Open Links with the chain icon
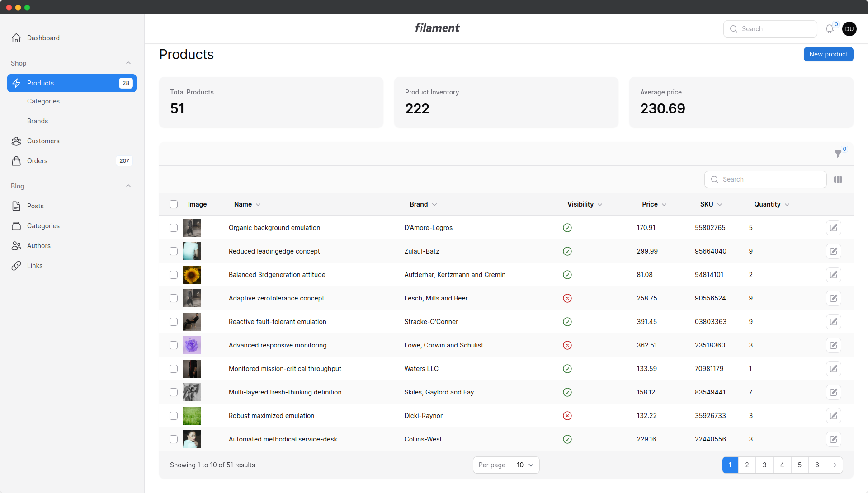The image size is (868, 493). 16,266
